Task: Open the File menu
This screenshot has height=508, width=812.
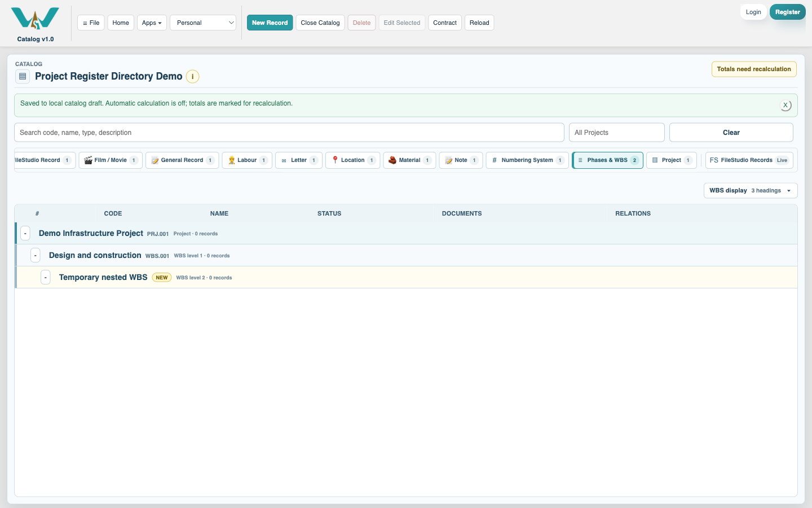Action: [x=91, y=23]
